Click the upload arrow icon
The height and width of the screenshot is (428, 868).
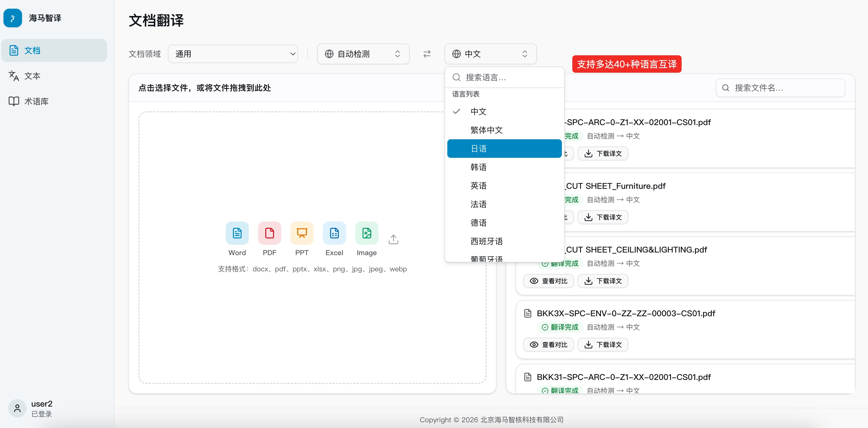click(393, 239)
